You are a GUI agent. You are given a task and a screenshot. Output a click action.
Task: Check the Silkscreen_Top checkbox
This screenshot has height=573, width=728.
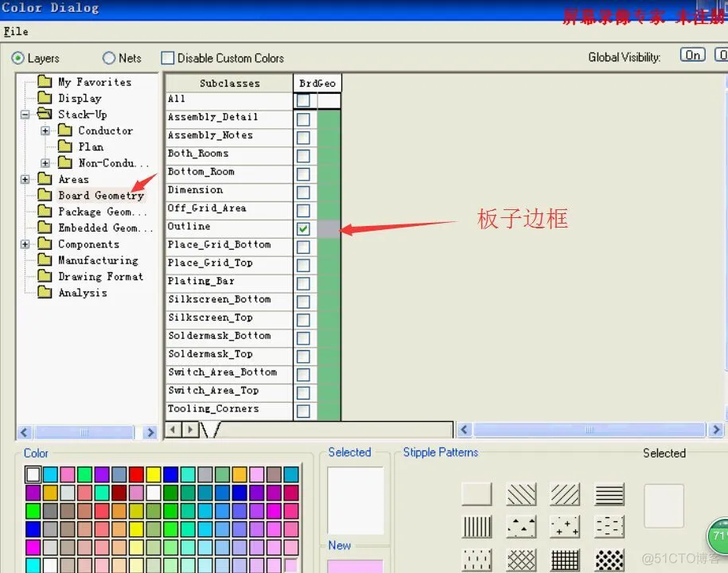tap(303, 320)
